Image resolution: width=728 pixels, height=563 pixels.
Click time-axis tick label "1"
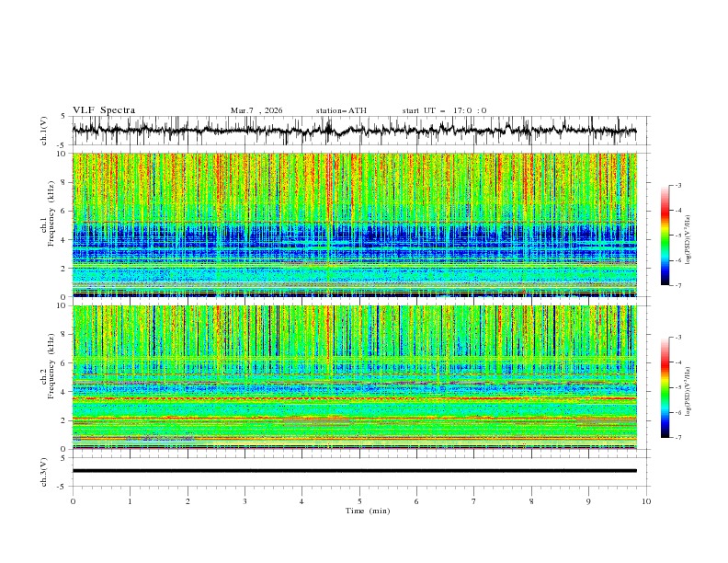[130, 501]
